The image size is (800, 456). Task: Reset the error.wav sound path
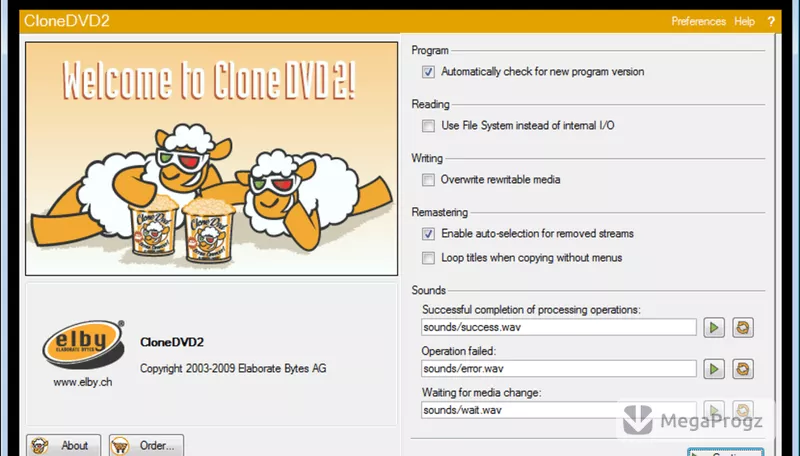pyautogui.click(x=743, y=369)
